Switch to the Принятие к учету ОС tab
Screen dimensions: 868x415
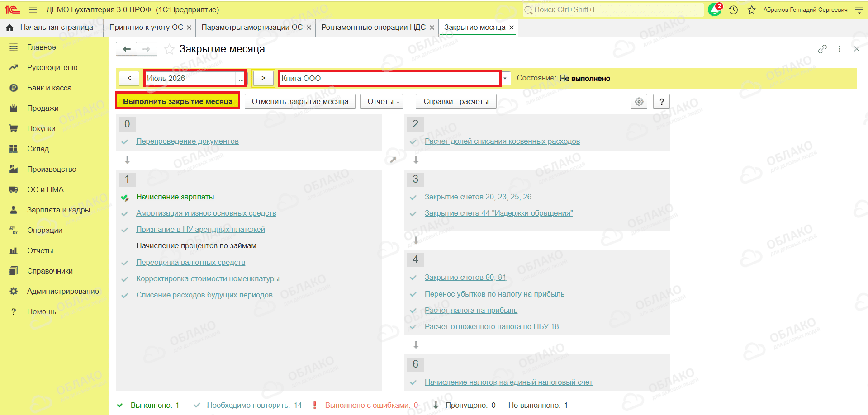pos(146,28)
